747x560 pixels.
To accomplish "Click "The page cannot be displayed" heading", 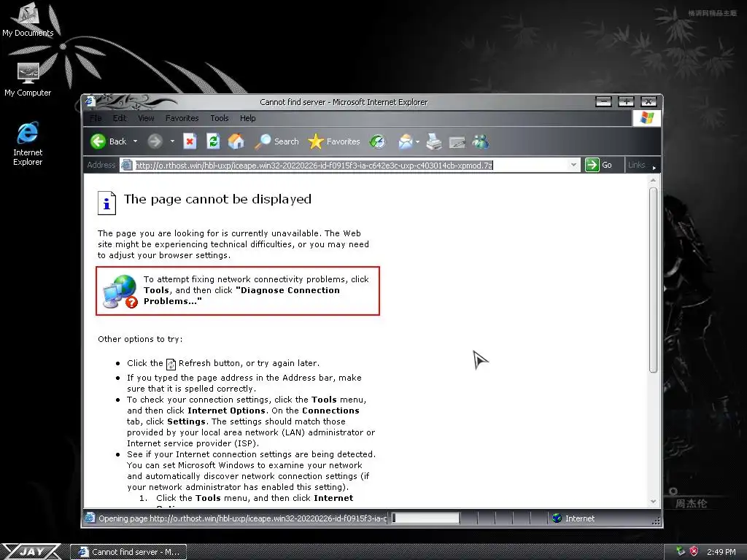I will click(217, 199).
